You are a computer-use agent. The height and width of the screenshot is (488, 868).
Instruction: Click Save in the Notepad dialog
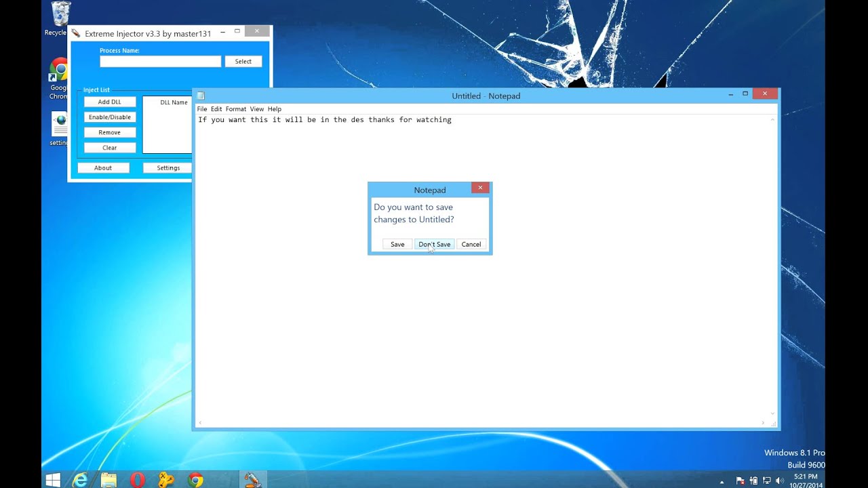pyautogui.click(x=397, y=244)
